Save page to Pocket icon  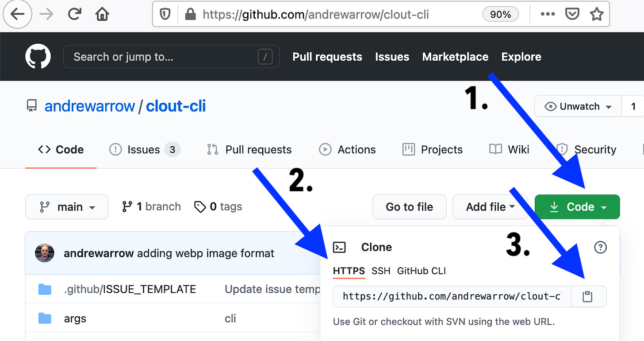coord(573,15)
